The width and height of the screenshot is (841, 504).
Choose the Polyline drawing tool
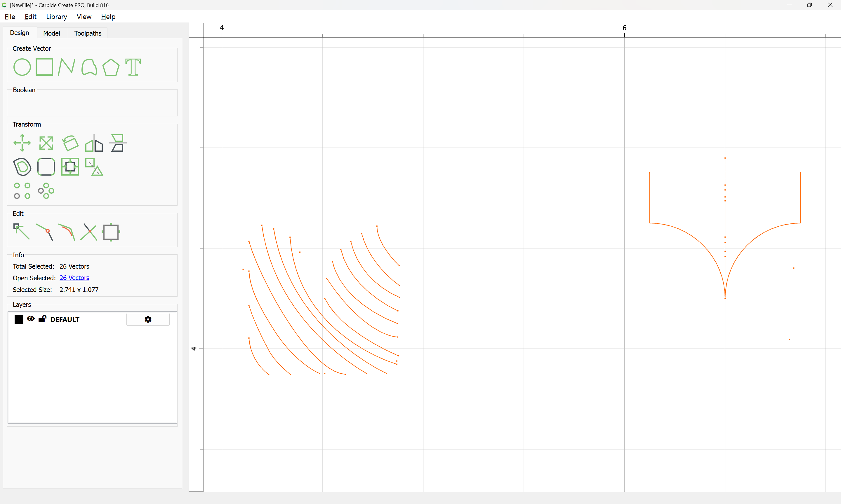[x=66, y=67]
